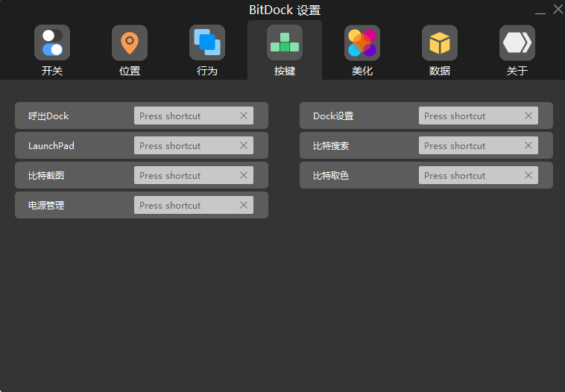Image resolution: width=565 pixels, height=392 pixels.
Task: Focus the 比特截图 shortcut input field
Action: pos(194,175)
